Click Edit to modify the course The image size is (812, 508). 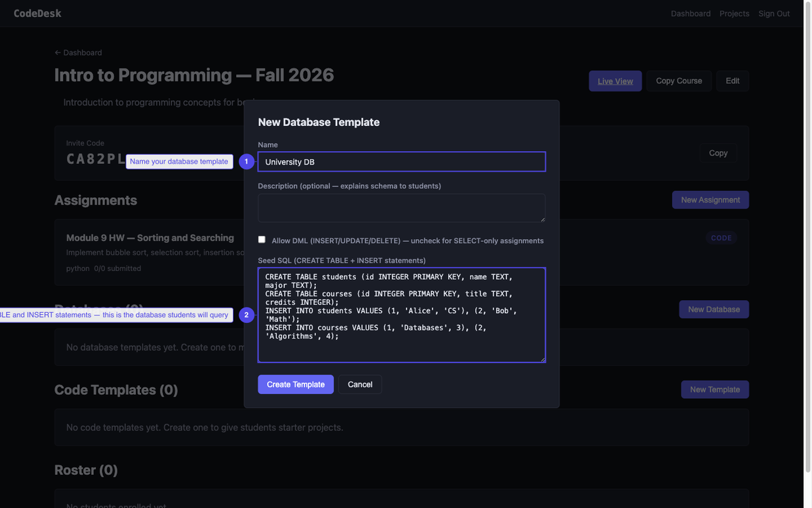732,80
